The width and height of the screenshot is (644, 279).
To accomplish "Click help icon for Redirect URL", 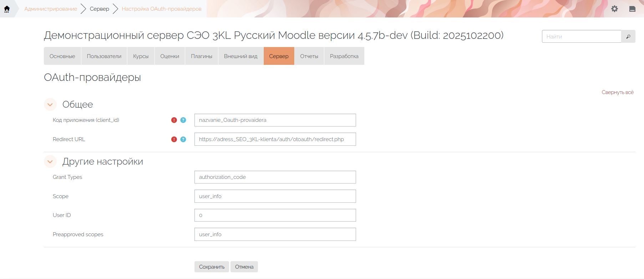I will tap(183, 139).
